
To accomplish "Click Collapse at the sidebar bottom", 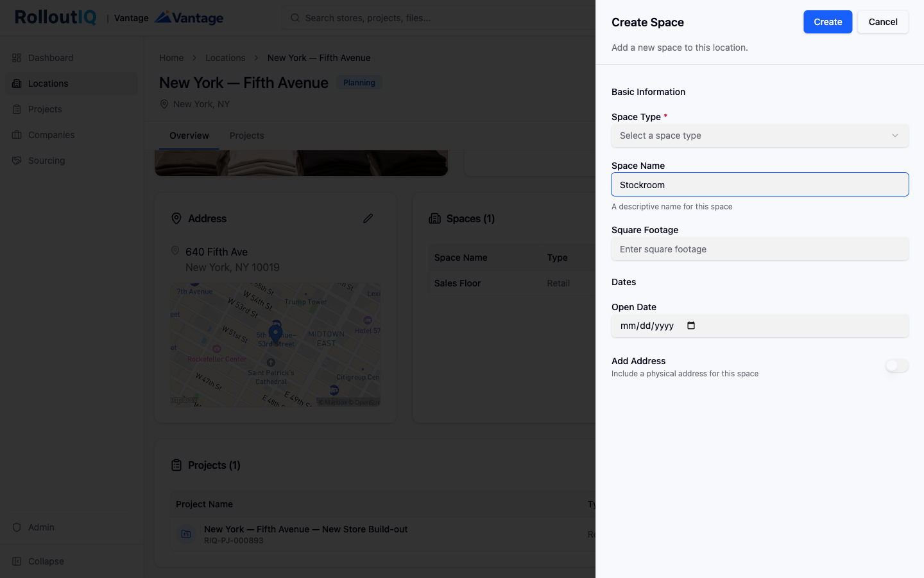I will click(x=71, y=561).
